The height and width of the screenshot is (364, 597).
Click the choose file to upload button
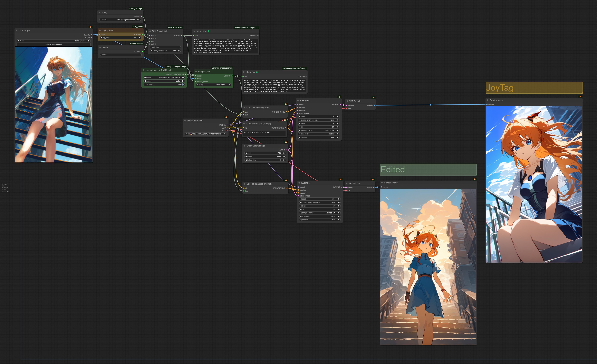54,44
